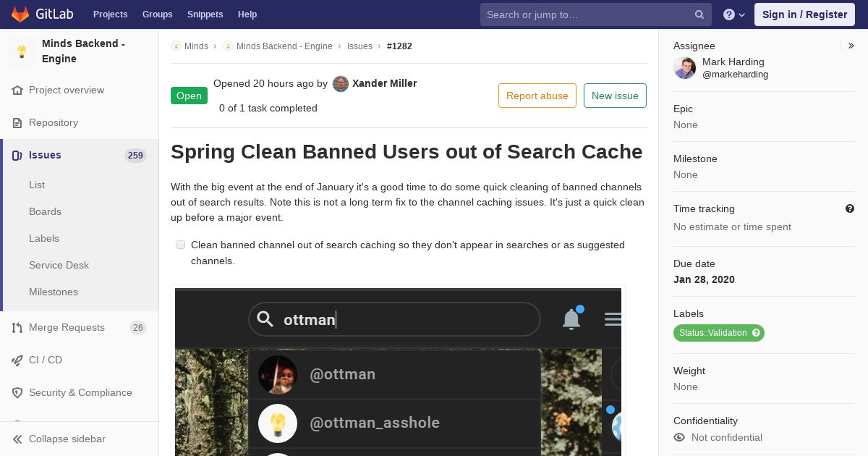Screen dimensions: 868x456
Task: Click the Collapse sidebar double-chevron icon
Action: tap(17, 439)
